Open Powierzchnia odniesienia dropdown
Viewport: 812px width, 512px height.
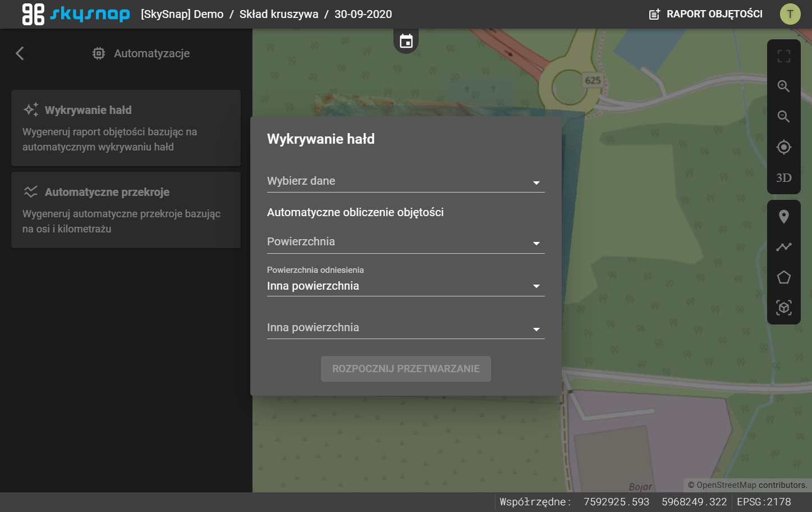[406, 281]
